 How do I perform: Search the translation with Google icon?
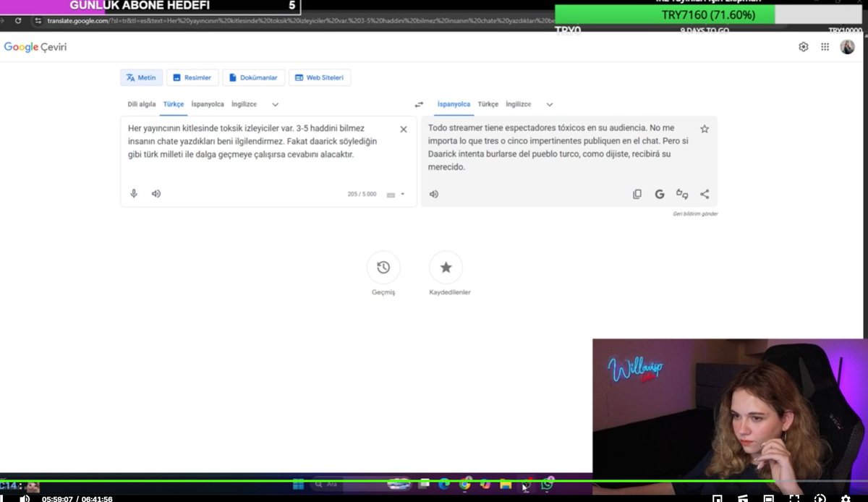point(660,194)
